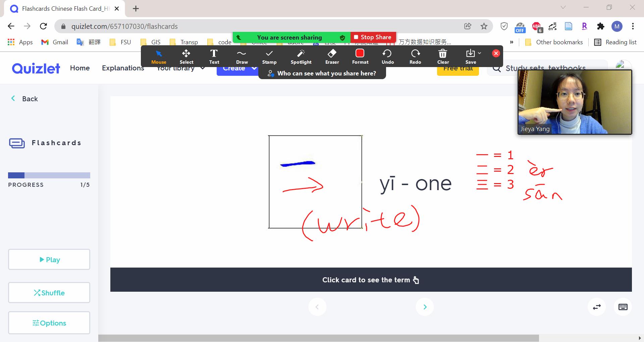644x342 pixels.
Task: Open the Save dropdown arrow
Action: (480, 53)
